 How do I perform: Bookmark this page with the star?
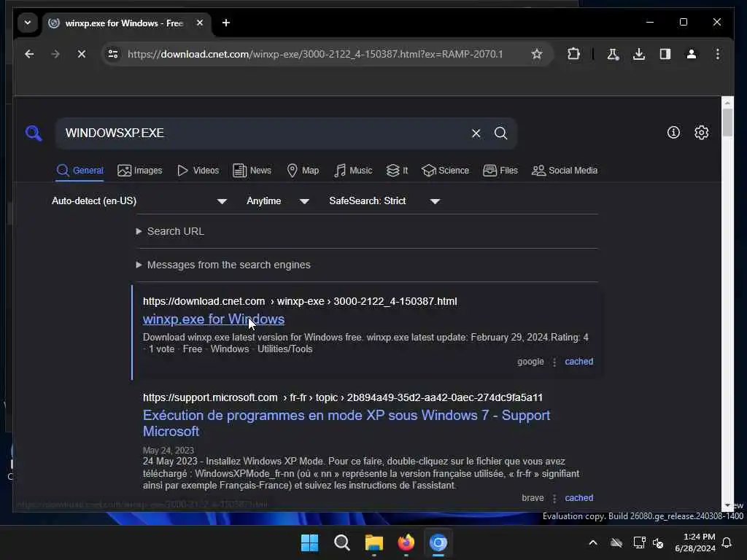(537, 54)
